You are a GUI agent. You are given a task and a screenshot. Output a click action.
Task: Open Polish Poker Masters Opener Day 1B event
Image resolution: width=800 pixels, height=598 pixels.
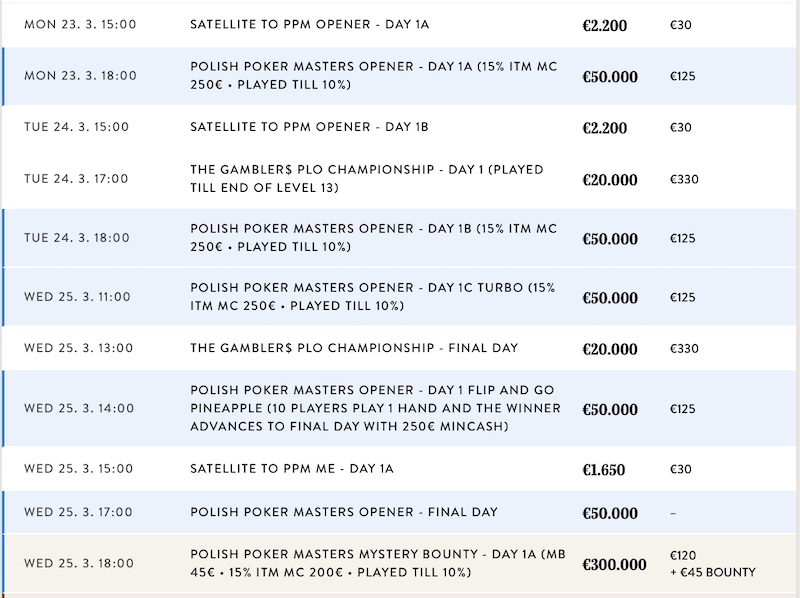(x=372, y=238)
